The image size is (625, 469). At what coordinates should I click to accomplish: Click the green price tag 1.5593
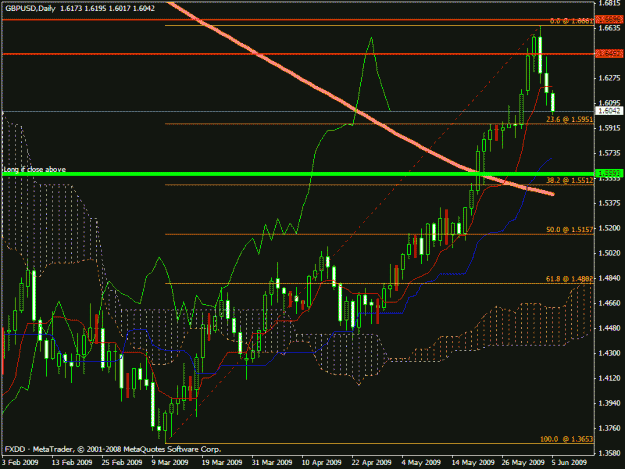pos(609,173)
